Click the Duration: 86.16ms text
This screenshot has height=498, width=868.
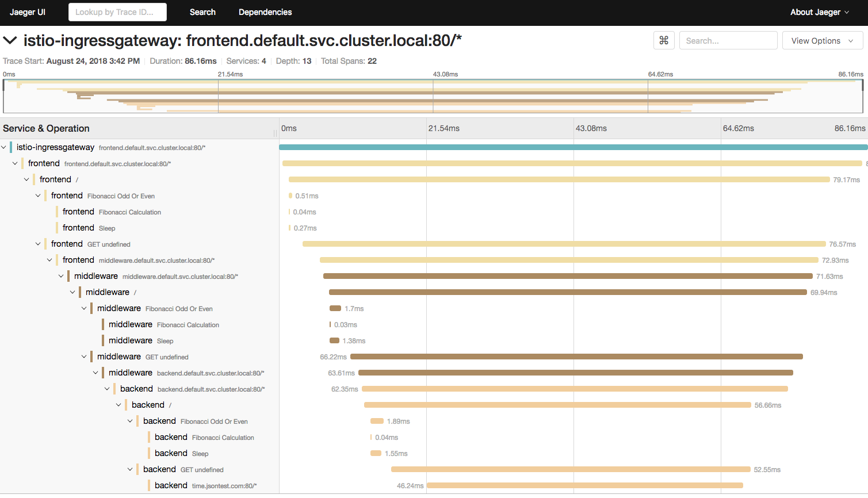click(183, 61)
